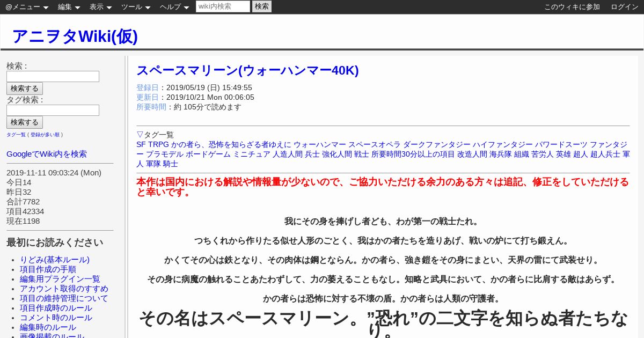Select 所要時間30分以上の項目 tag

point(413,154)
